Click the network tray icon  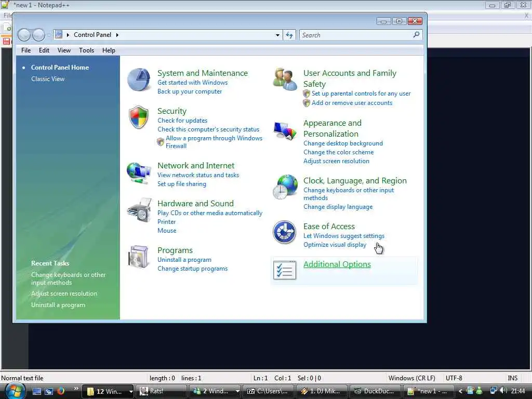tap(494, 391)
